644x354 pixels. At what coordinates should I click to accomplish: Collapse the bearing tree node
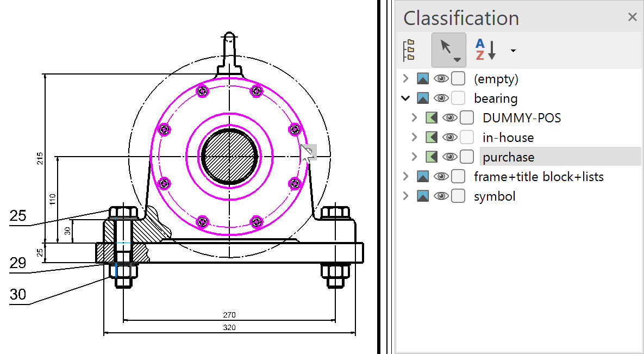point(405,98)
